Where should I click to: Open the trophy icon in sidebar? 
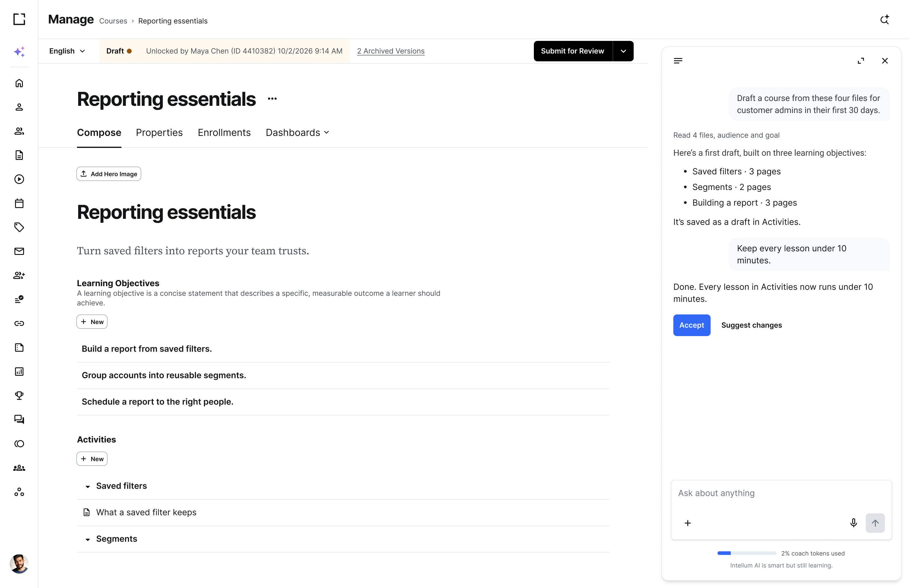click(x=19, y=396)
